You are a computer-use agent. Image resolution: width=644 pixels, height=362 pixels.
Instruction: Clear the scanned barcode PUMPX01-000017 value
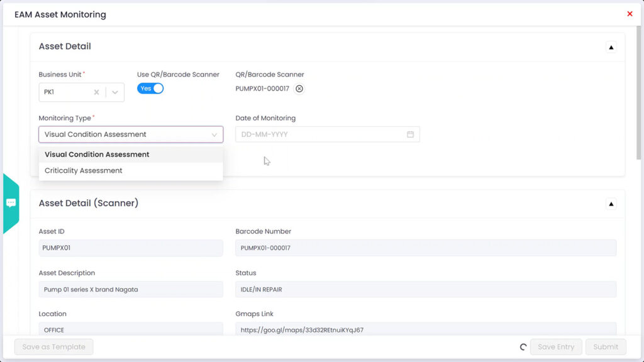tap(299, 89)
